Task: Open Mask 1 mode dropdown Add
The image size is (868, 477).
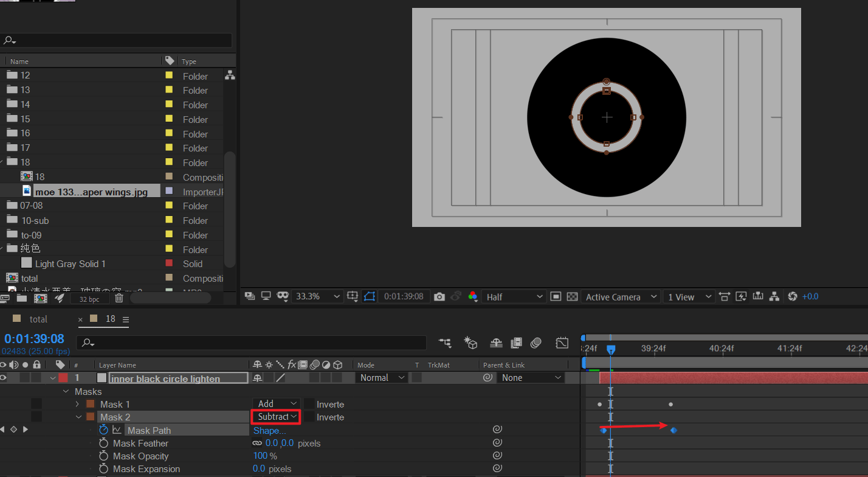Action: (277, 404)
